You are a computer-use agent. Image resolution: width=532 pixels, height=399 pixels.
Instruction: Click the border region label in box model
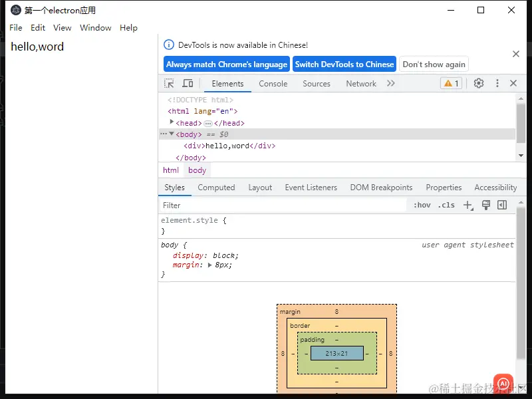click(x=300, y=326)
